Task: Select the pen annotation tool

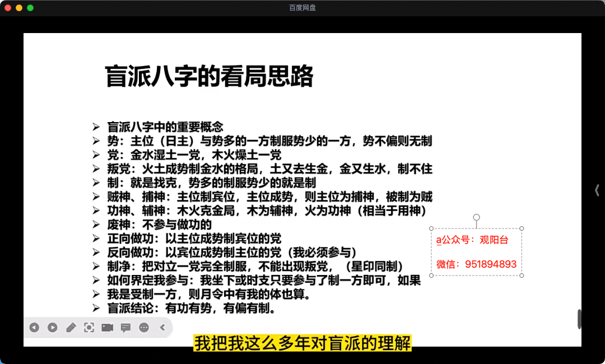Action: (x=71, y=328)
